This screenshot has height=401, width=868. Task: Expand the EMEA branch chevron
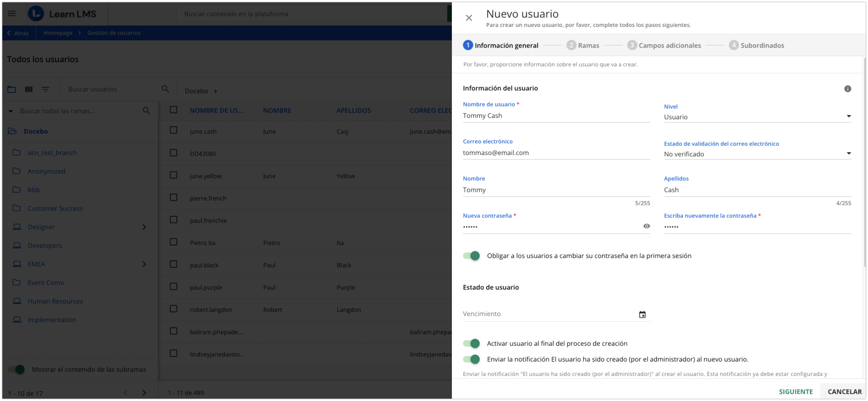144,264
